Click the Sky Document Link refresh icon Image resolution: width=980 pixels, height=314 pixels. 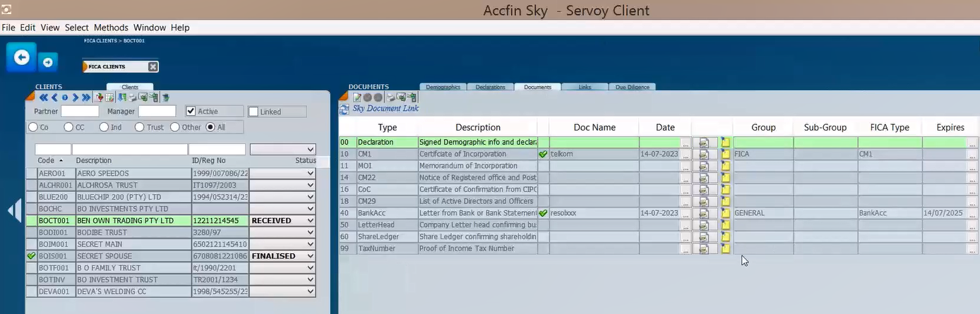pyautogui.click(x=345, y=109)
